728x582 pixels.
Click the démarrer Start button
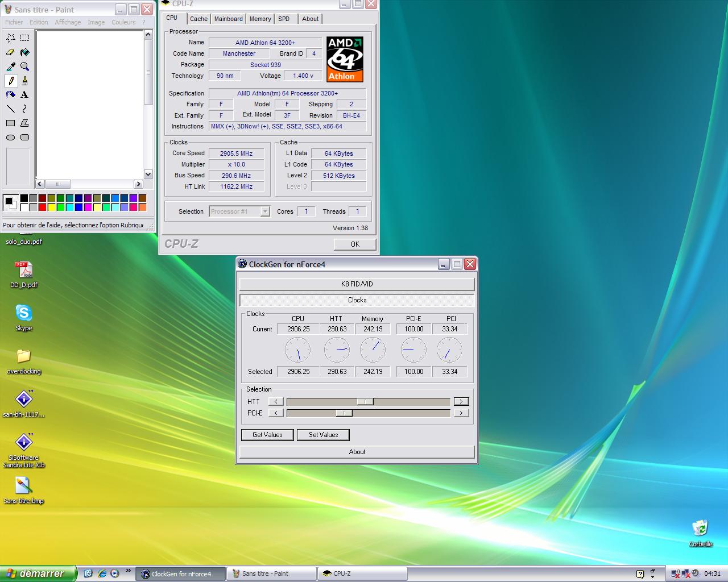click(38, 573)
